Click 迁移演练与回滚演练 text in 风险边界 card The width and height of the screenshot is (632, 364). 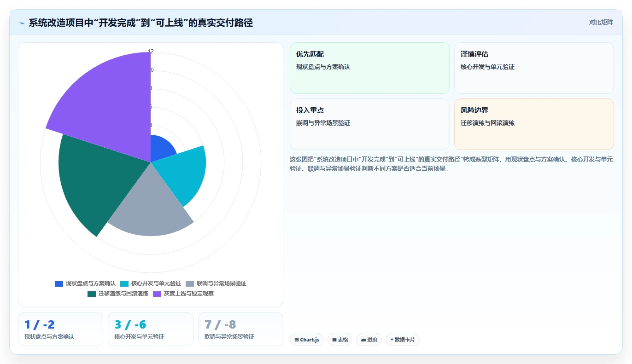click(x=487, y=123)
